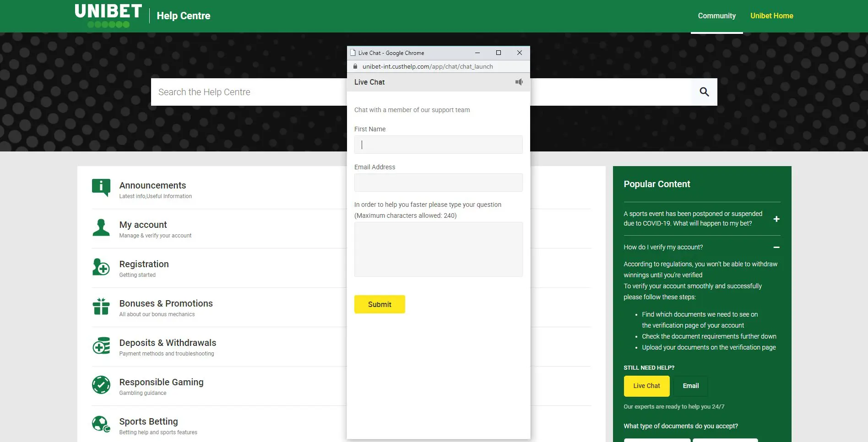868x442 pixels.
Task: Open the Live Chat help option
Action: click(x=646, y=386)
